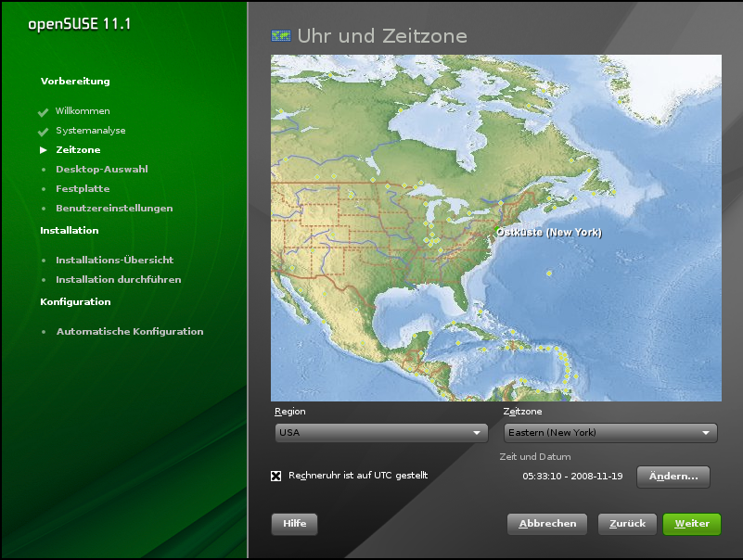This screenshot has height=560, width=743.
Task: Click the Installation section heading
Action: click(x=70, y=230)
